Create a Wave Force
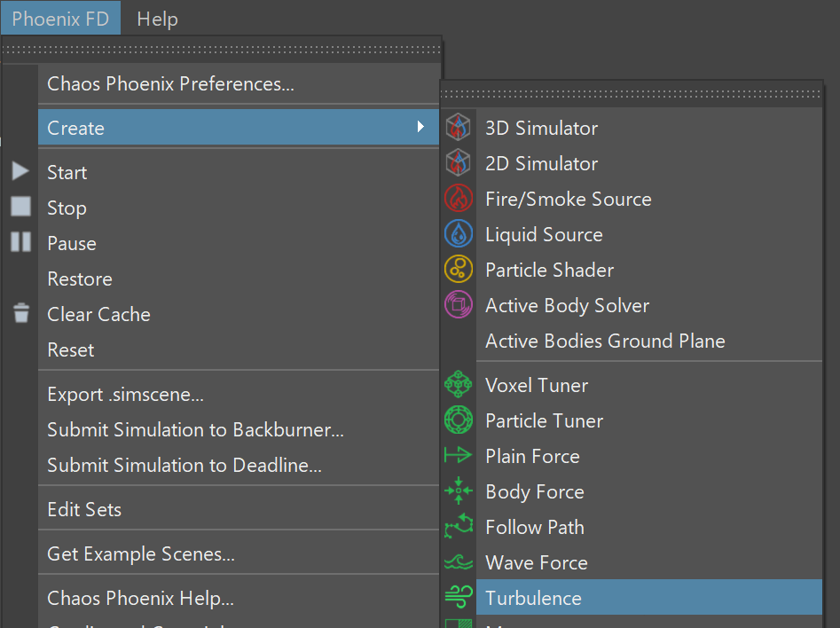840x628 pixels. [x=648, y=562]
